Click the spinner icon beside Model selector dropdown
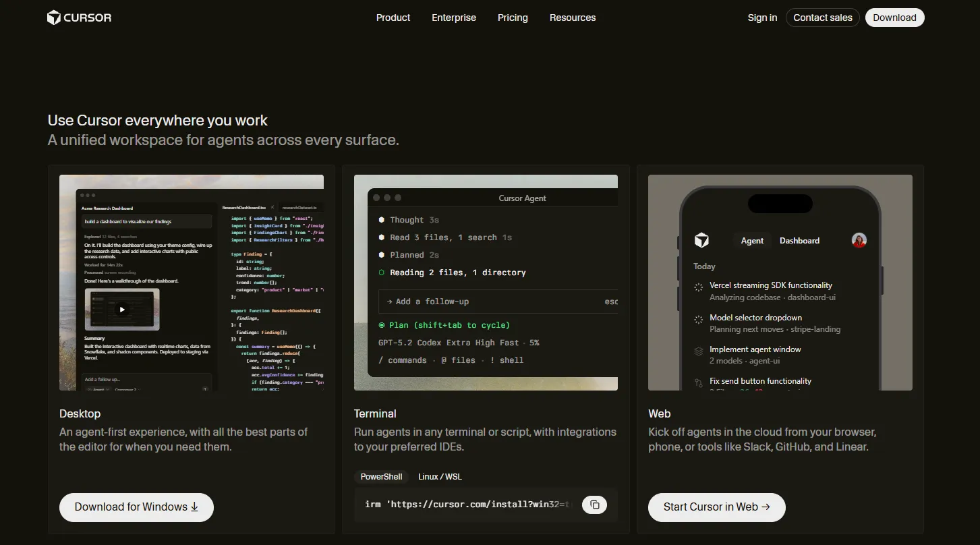 [699, 319]
